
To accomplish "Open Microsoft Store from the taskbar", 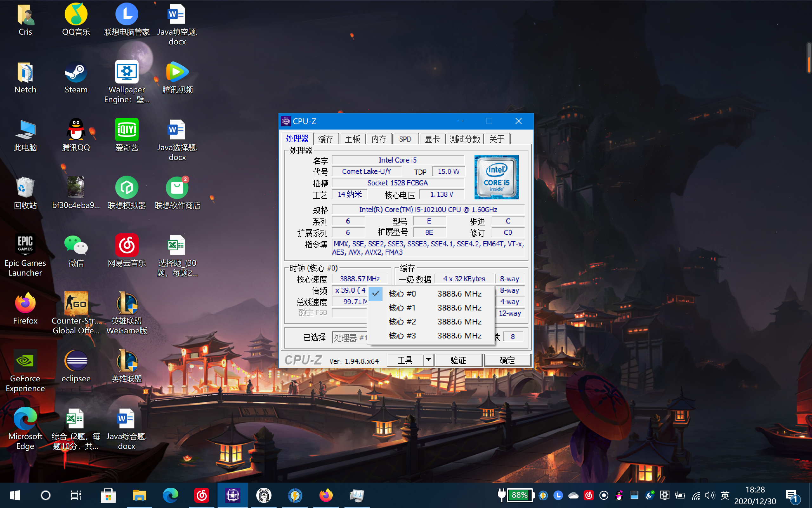I will coord(108,495).
